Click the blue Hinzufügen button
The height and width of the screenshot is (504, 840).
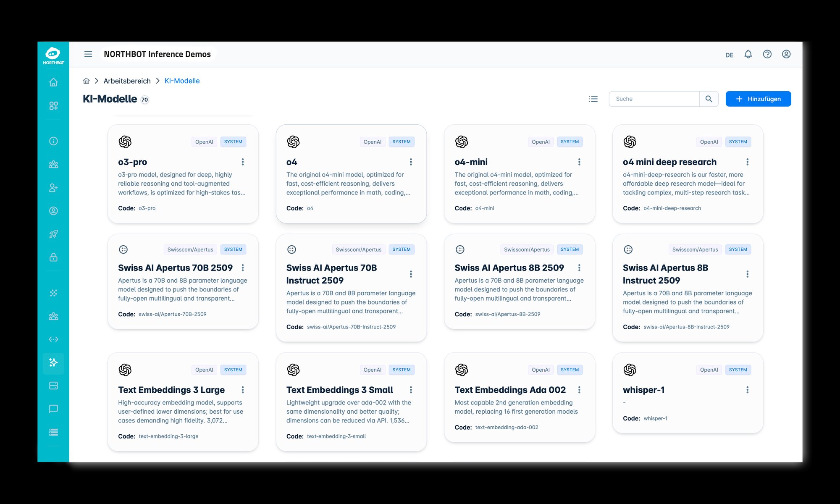[x=758, y=99]
